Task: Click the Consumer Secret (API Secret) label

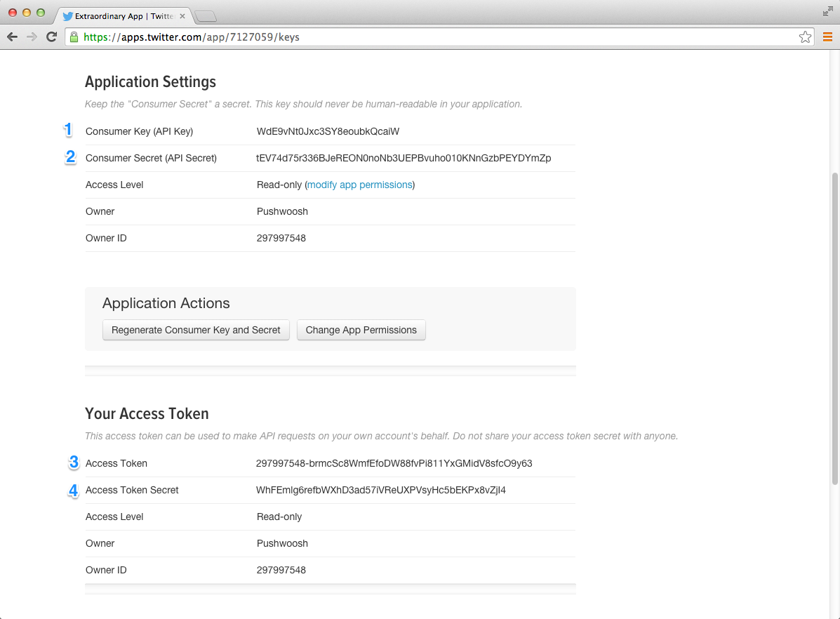Action: [x=151, y=158]
